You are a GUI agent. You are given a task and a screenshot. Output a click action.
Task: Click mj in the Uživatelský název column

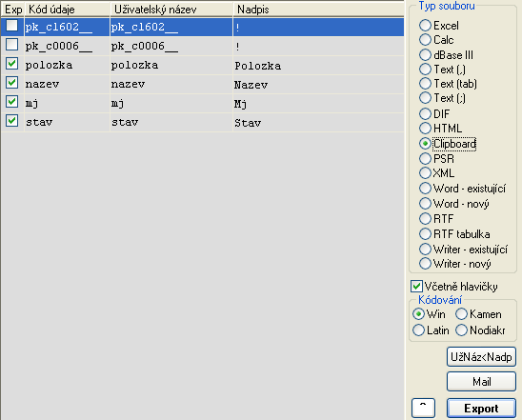[171, 103]
